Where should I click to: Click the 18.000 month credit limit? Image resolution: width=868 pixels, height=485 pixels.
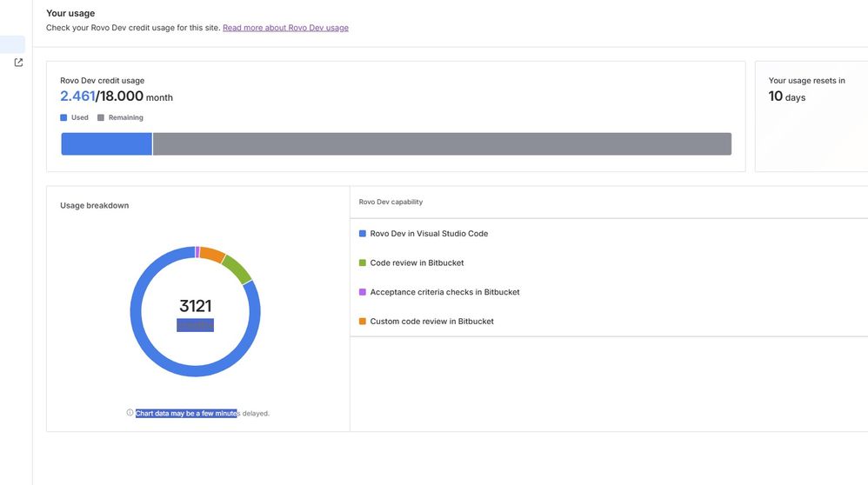coord(137,96)
